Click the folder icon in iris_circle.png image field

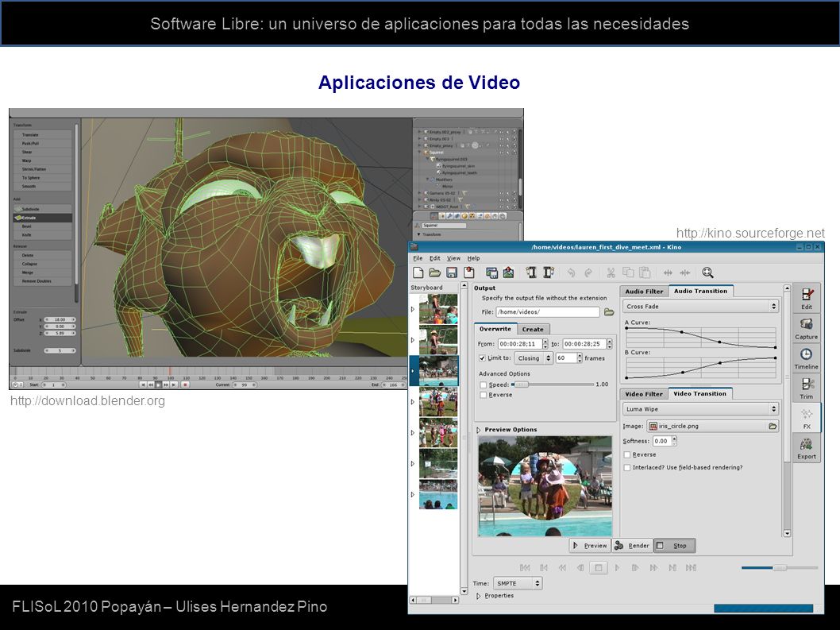pyautogui.click(x=773, y=426)
